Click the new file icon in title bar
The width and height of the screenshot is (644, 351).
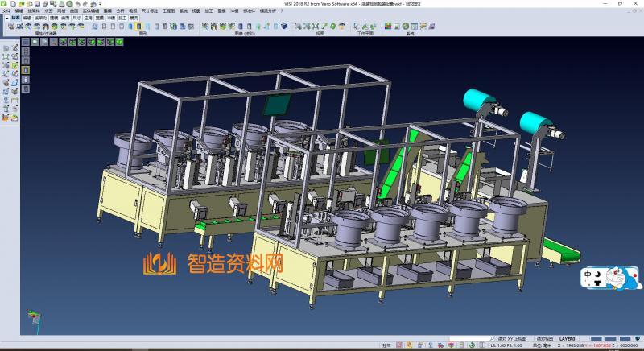point(14,3)
